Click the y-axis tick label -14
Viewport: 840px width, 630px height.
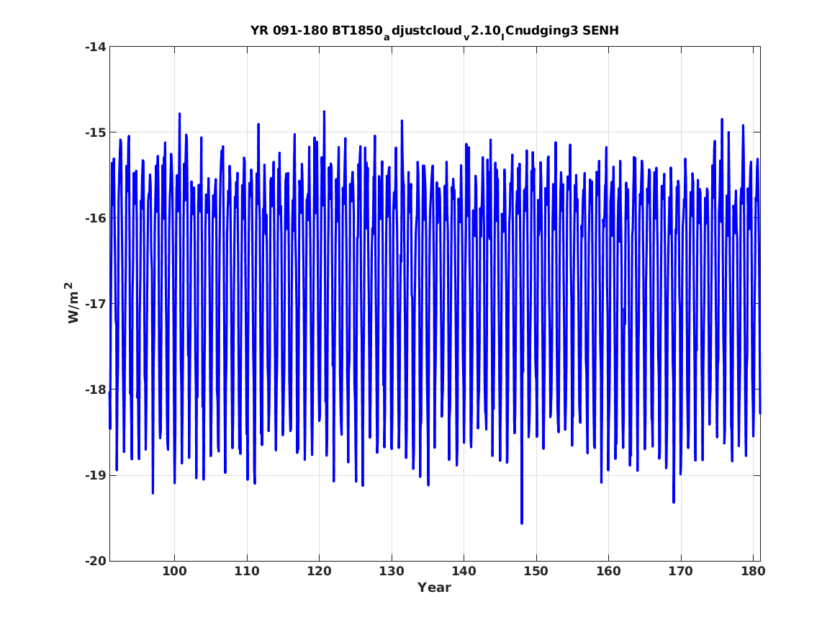coord(95,47)
